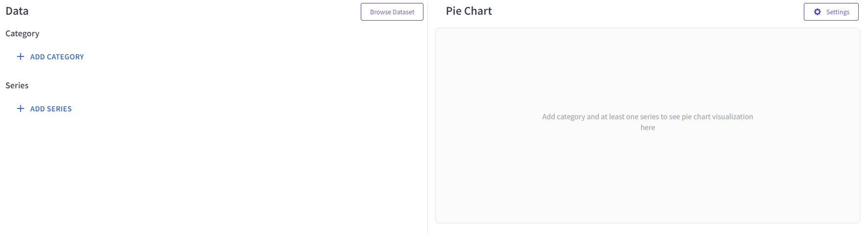Click the plus icon beside ADD SERIES
Screen dimensions: 868x235
coord(21,108)
